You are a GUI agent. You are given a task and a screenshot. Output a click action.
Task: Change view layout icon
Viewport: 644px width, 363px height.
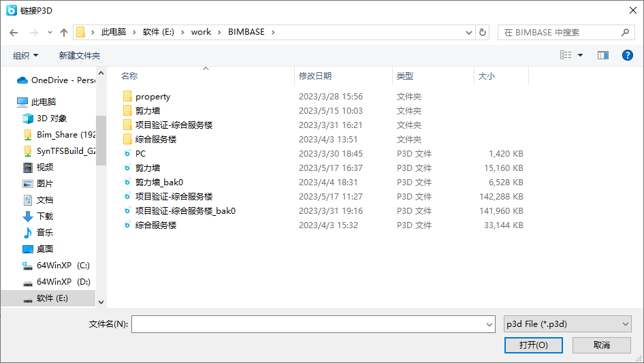566,55
